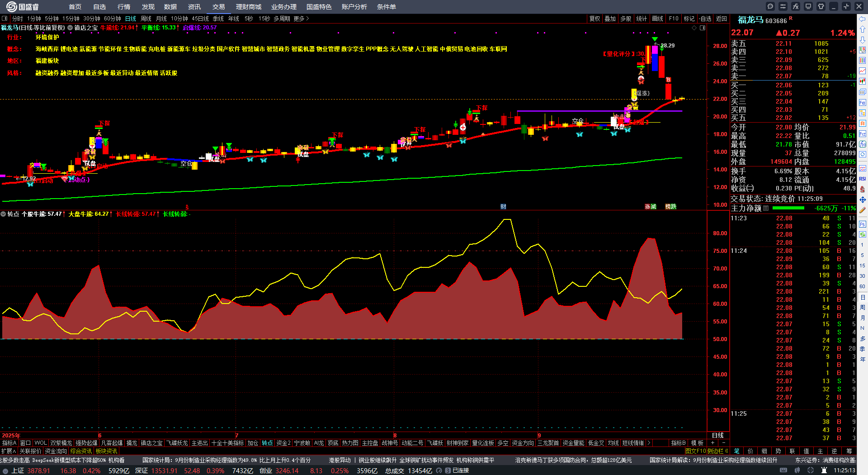Open the message chat icon in title bar

(770, 6)
